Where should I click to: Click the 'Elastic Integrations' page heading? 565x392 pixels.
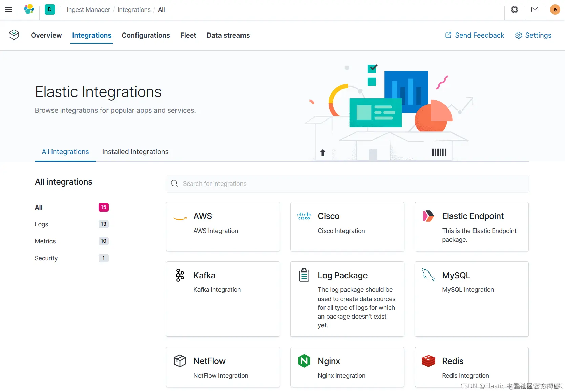(x=98, y=92)
